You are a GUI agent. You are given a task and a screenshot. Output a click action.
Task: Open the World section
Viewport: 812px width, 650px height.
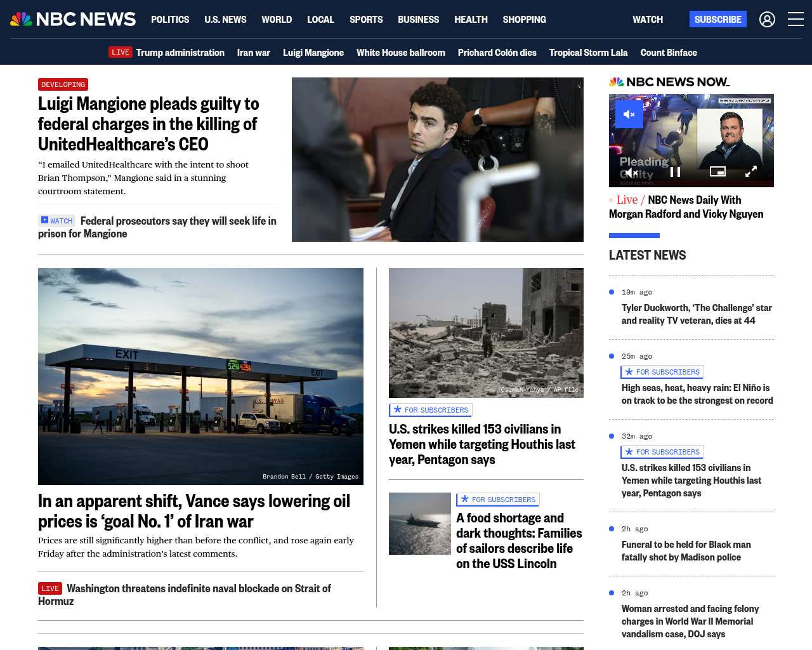pyautogui.click(x=277, y=20)
